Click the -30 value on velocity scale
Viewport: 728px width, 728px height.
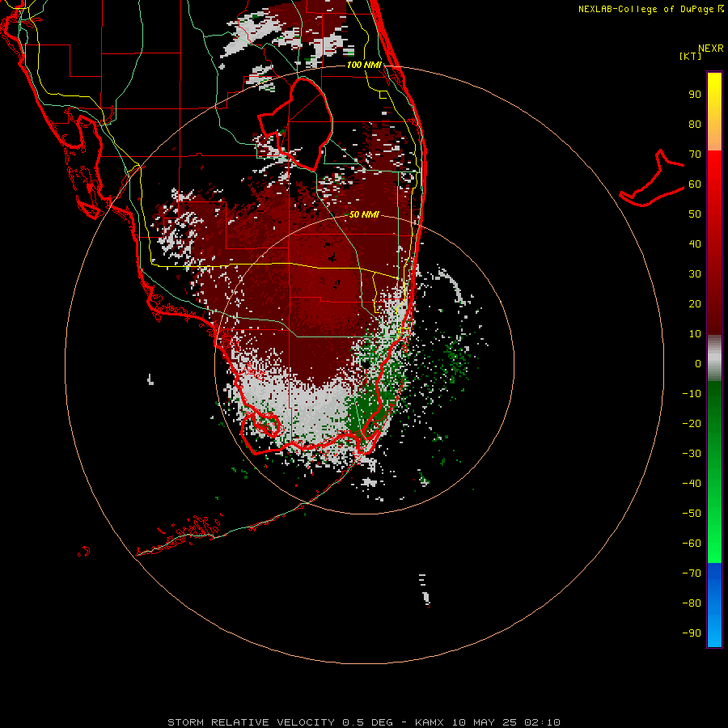(x=692, y=454)
